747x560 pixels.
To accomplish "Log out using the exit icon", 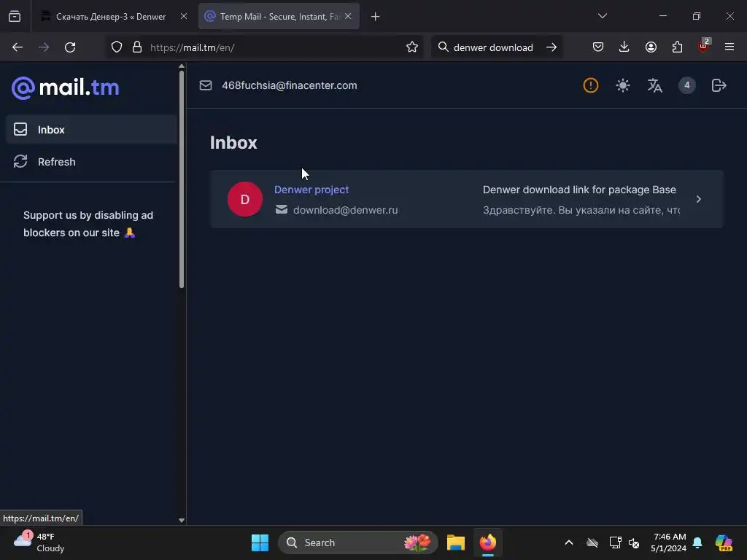I will coord(719,86).
